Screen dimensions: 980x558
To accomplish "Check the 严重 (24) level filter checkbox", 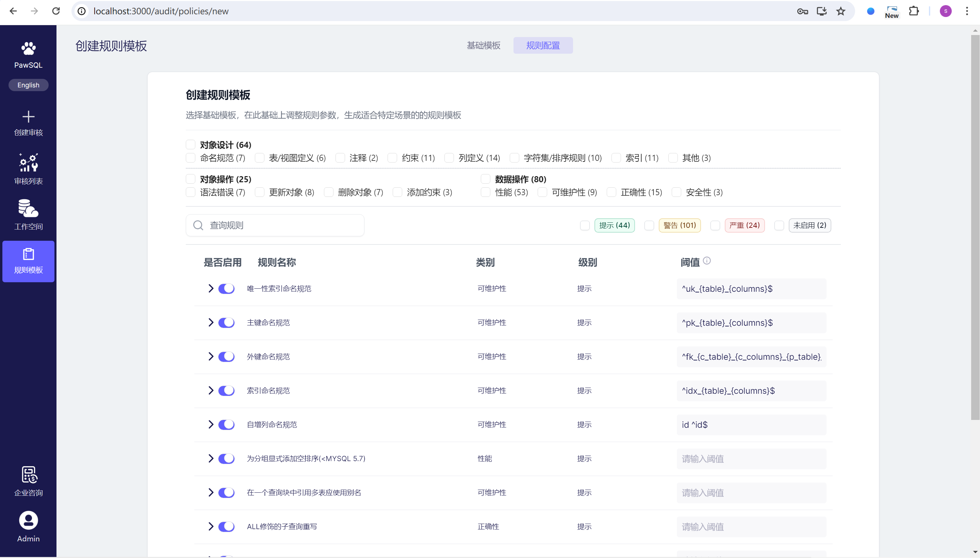I will [715, 225].
